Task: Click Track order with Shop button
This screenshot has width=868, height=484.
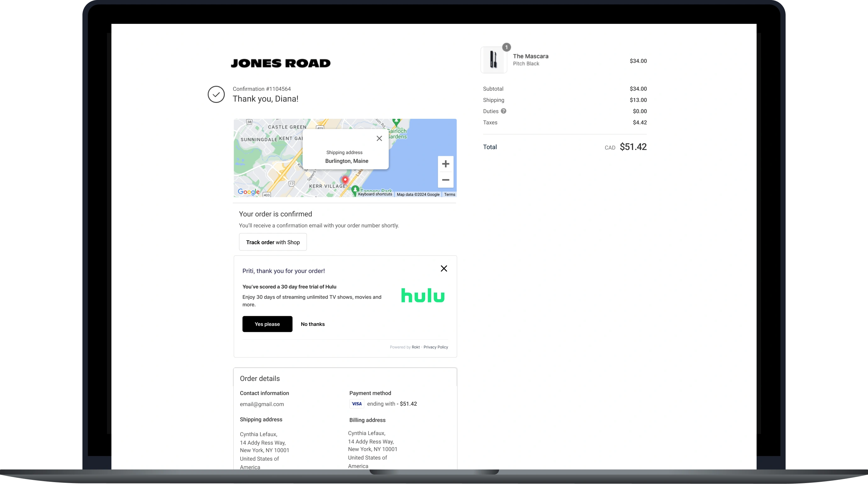Action: 273,242
